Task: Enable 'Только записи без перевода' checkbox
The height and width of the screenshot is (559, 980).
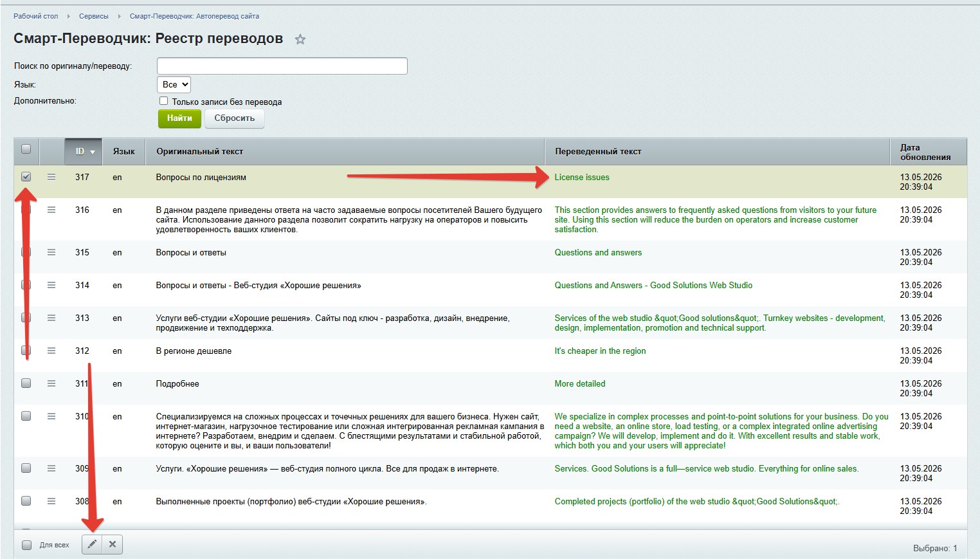Action: pyautogui.click(x=163, y=101)
